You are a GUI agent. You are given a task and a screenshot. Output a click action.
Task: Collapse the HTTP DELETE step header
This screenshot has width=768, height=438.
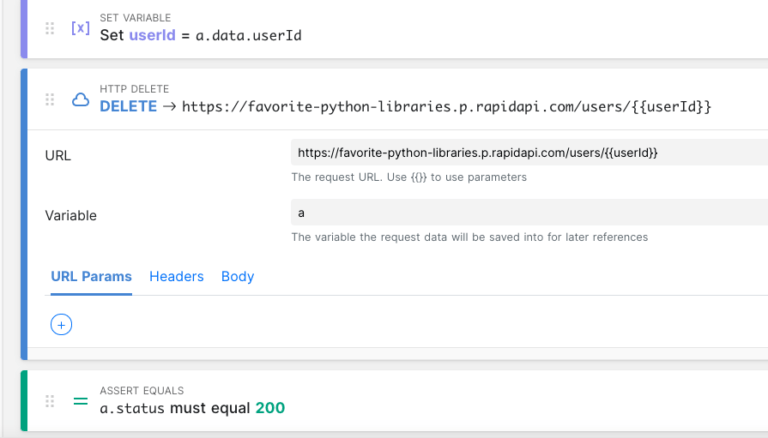tap(398, 99)
